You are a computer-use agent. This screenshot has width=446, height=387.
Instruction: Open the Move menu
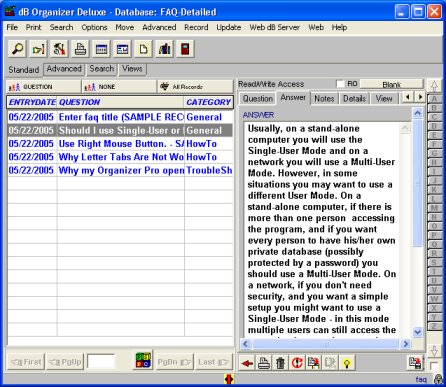coord(125,27)
